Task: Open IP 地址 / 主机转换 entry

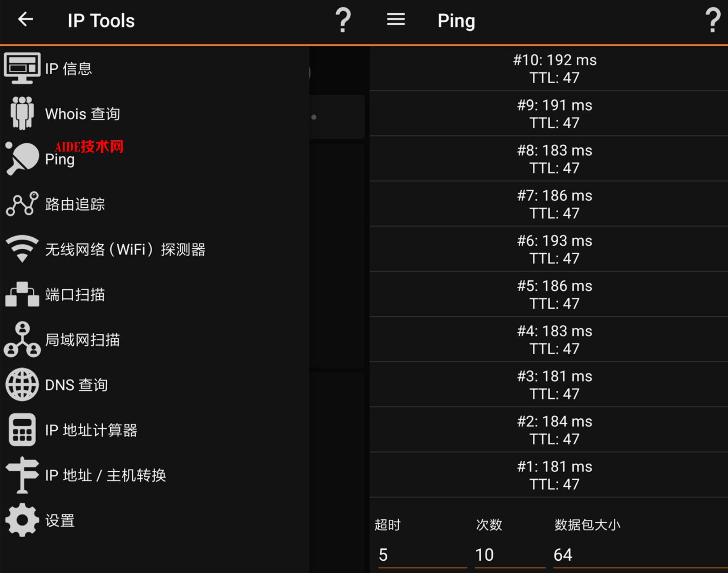Action: click(x=105, y=475)
